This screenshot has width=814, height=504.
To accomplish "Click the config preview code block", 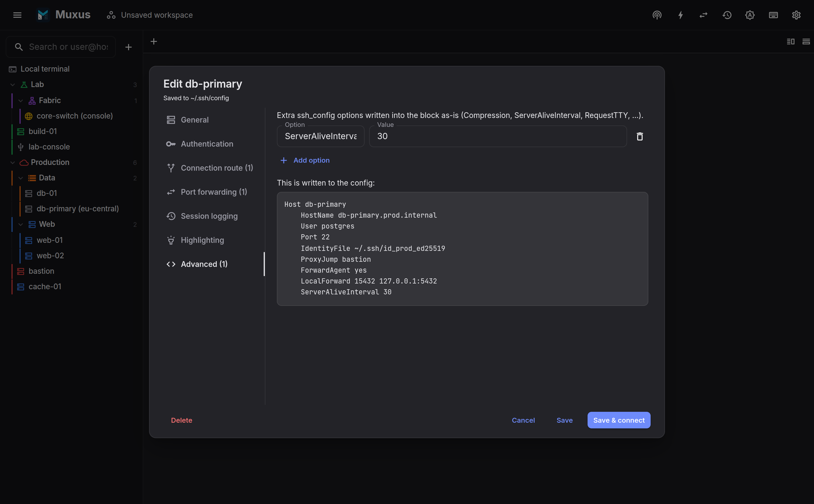I will pyautogui.click(x=462, y=249).
